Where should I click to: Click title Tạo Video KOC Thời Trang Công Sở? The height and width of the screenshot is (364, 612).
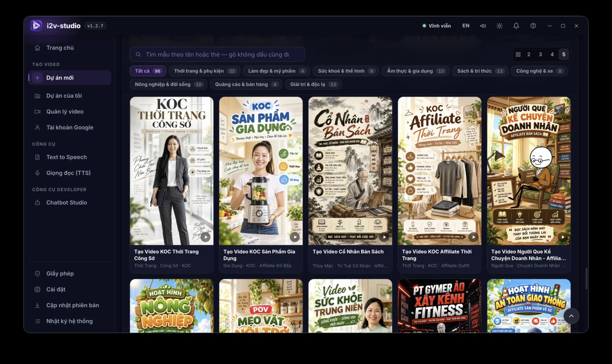click(166, 255)
